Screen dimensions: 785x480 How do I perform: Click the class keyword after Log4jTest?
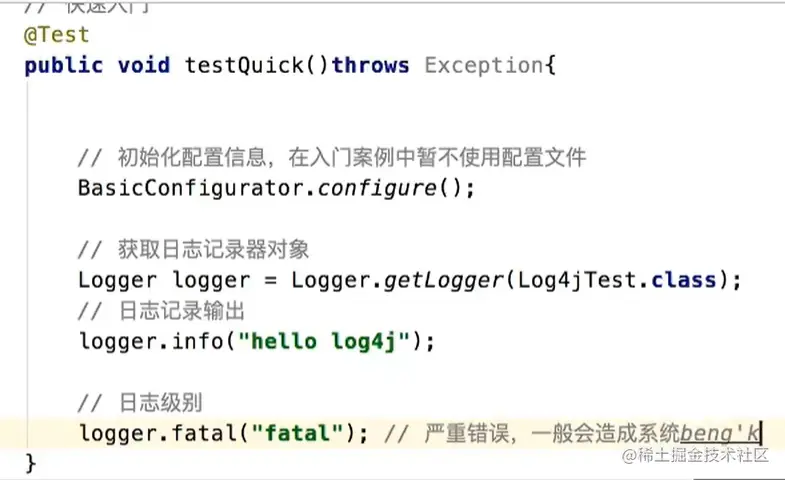[x=683, y=280]
